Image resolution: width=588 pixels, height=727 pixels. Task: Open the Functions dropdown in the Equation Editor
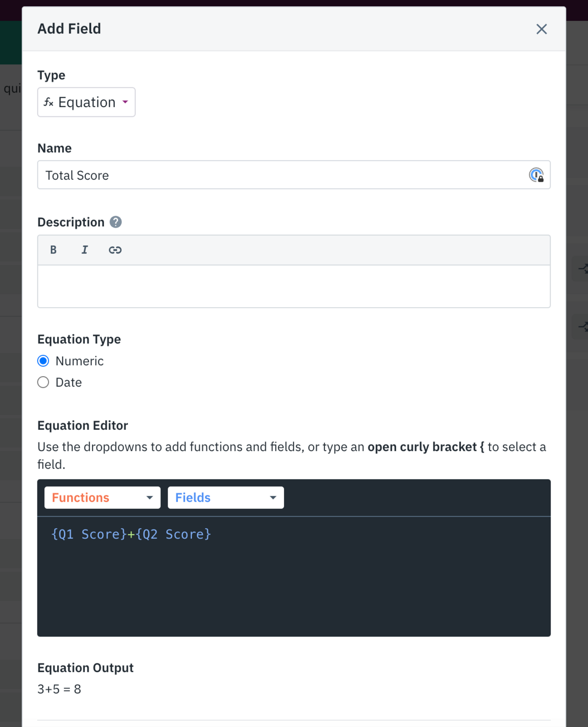(102, 497)
